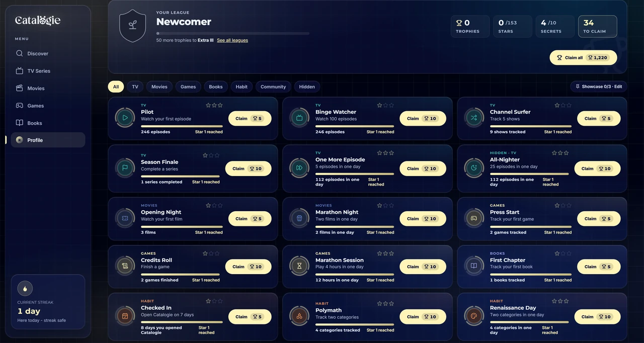The image size is (644, 343).
Task: Click the Pilot progress bar
Action: click(x=182, y=126)
